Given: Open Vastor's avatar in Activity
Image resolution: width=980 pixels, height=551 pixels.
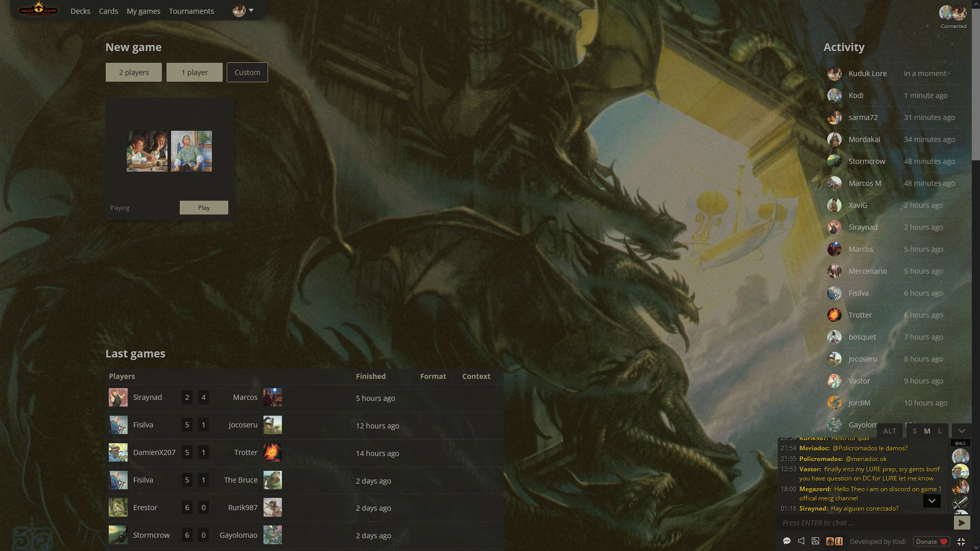Looking at the screenshot, I should point(834,381).
